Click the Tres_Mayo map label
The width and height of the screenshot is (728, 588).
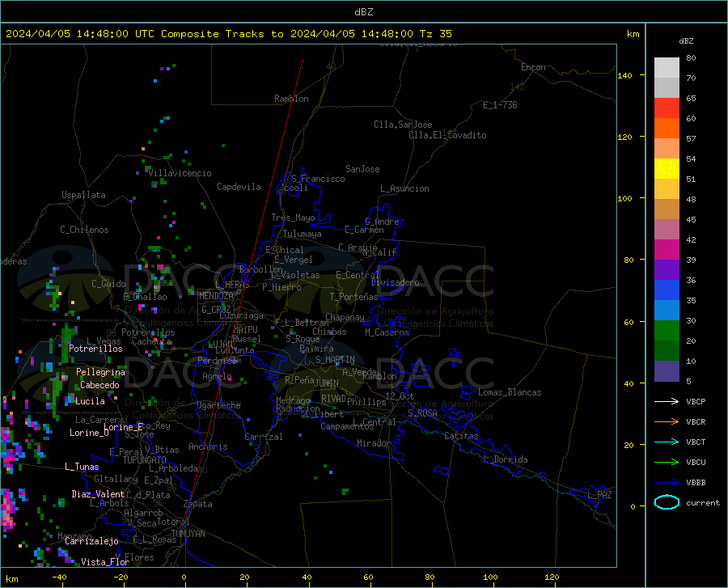[x=293, y=218]
